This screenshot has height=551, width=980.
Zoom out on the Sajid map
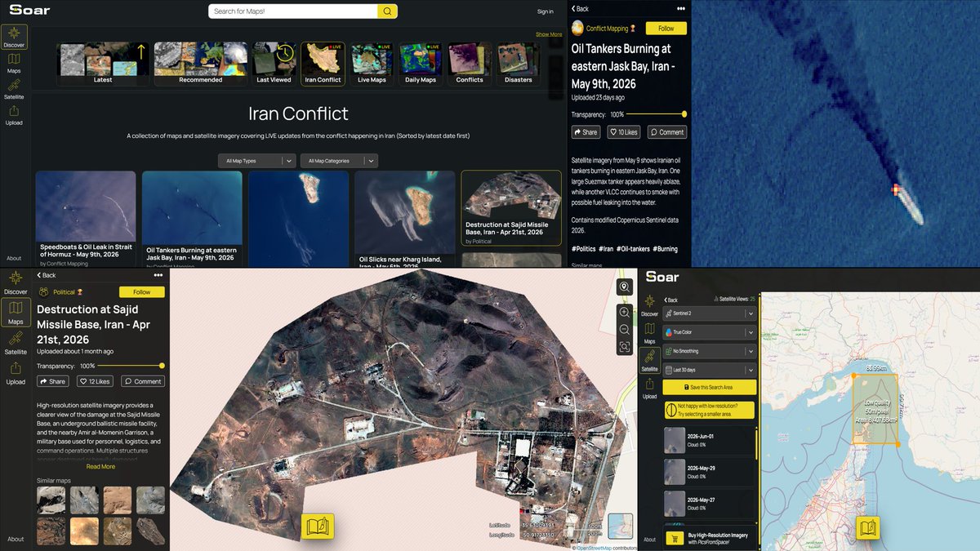pos(625,330)
